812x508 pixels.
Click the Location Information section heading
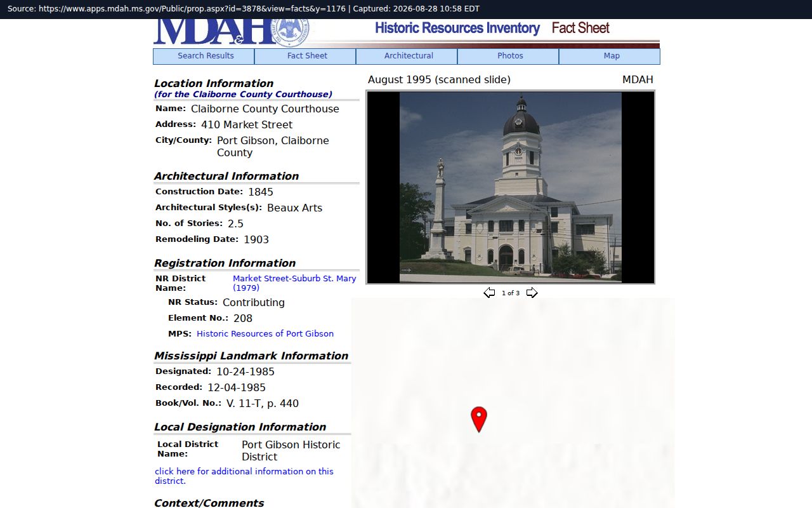click(x=214, y=83)
